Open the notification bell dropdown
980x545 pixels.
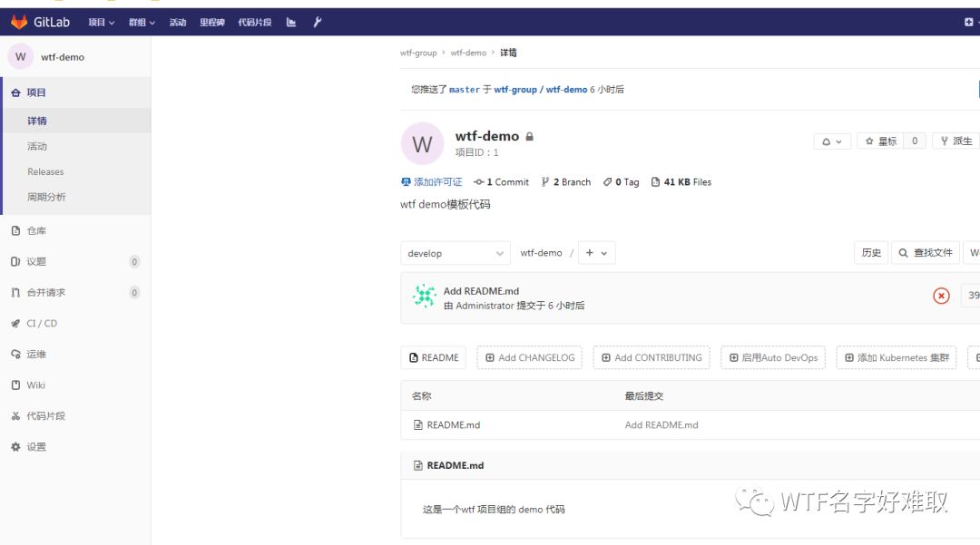832,141
